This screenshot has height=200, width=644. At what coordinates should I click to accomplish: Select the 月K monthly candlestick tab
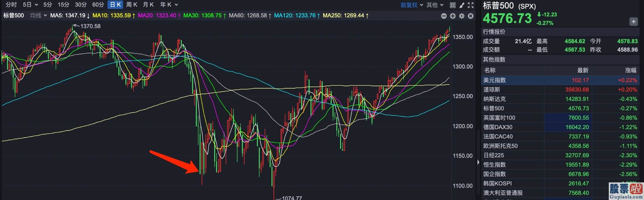click(148, 5)
